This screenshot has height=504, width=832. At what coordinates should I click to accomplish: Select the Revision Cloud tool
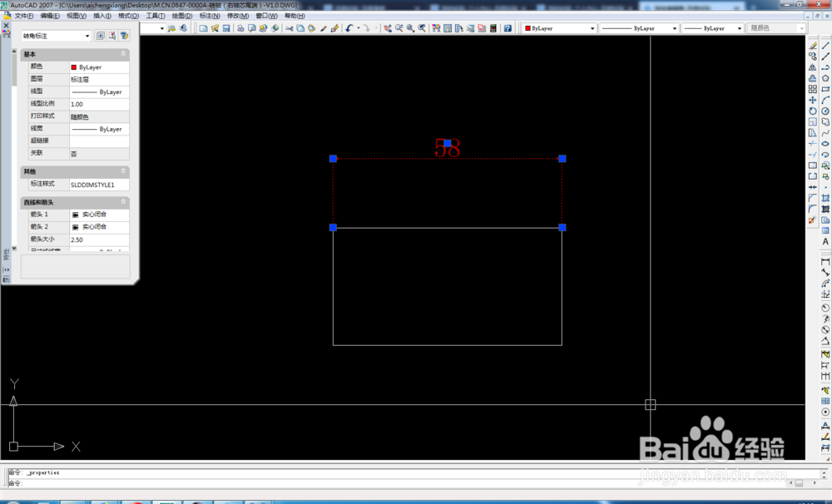pos(825,122)
